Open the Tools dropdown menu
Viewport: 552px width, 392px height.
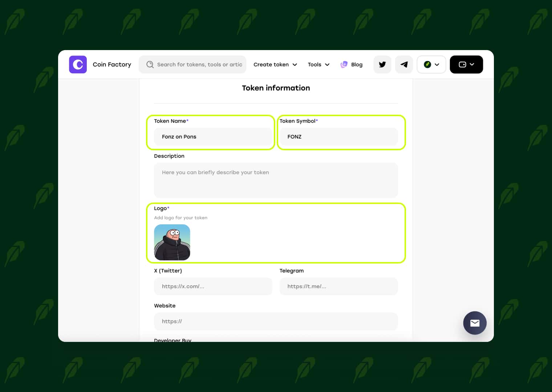coord(318,65)
